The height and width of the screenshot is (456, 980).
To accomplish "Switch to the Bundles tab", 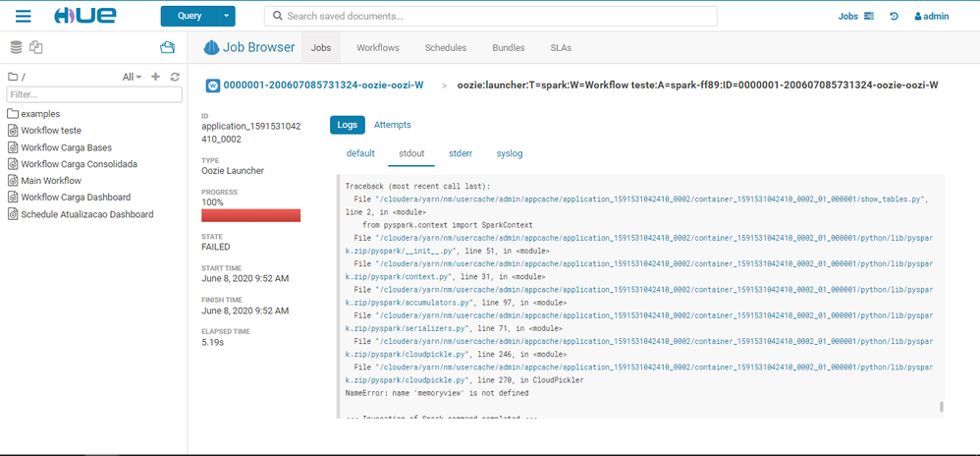I will pyautogui.click(x=509, y=47).
